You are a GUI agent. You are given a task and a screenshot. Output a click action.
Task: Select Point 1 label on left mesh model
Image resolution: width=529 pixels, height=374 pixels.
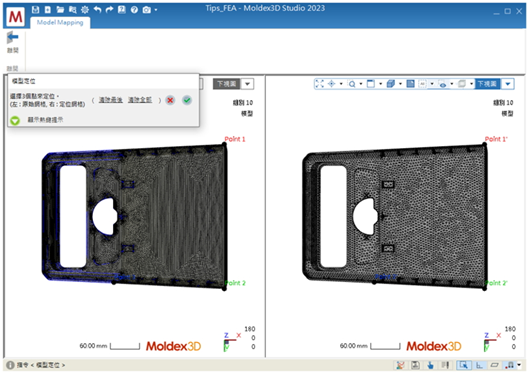coord(235,139)
